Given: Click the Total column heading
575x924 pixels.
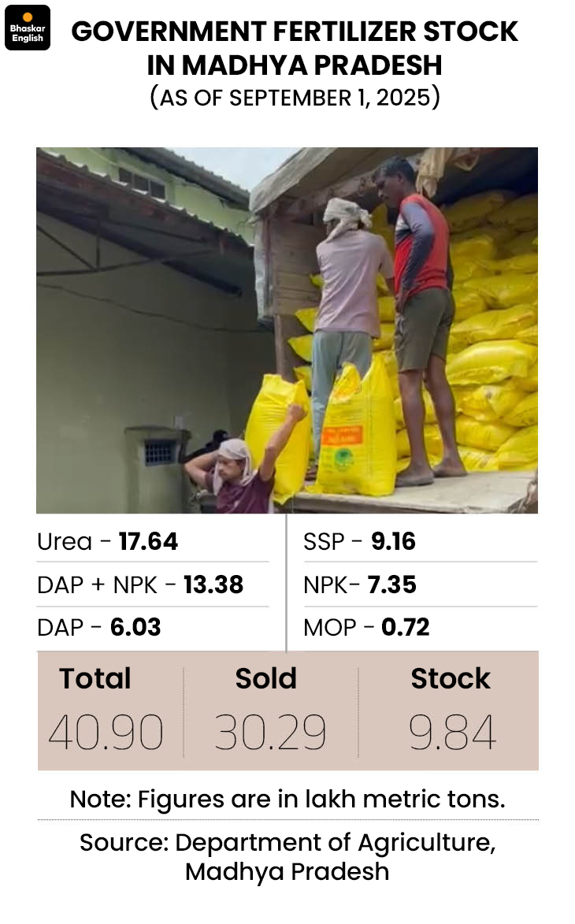Looking at the screenshot, I should click(95, 678).
